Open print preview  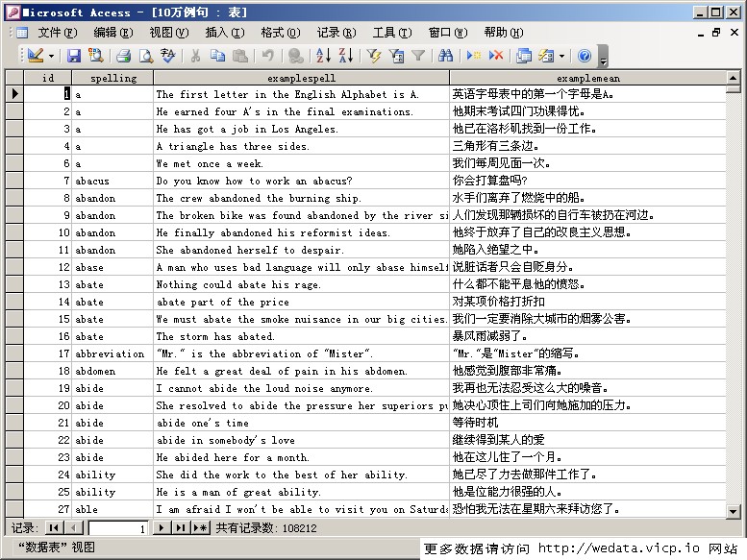point(146,56)
